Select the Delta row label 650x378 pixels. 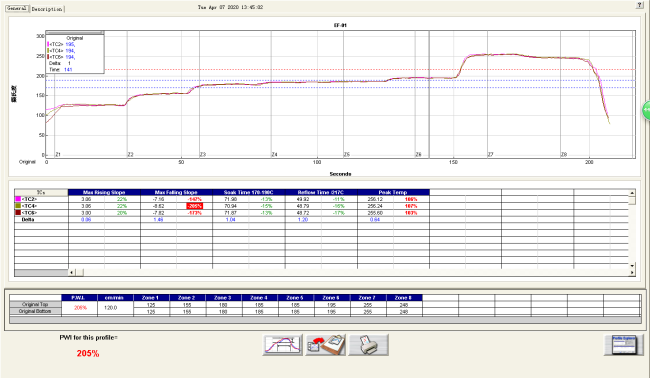[28, 220]
